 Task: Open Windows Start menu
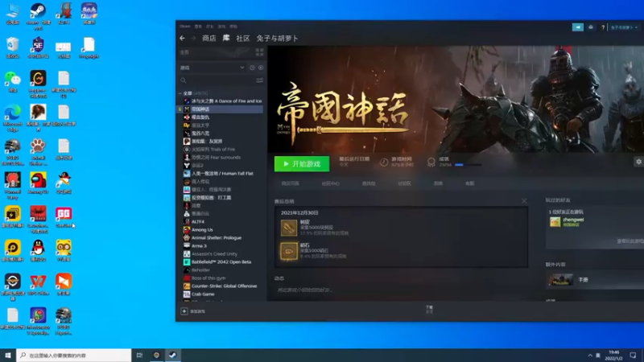coord(8,355)
